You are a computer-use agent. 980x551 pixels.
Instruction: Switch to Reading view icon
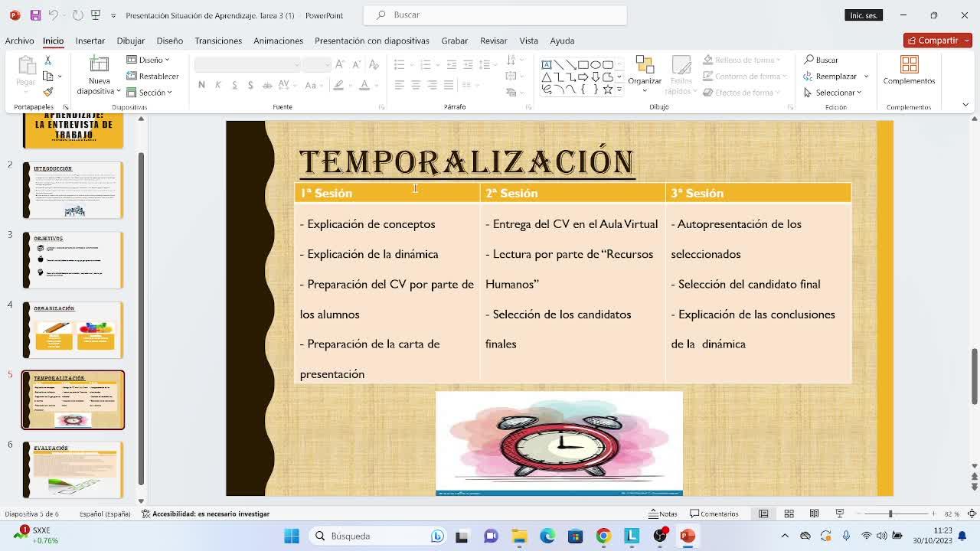(x=814, y=514)
